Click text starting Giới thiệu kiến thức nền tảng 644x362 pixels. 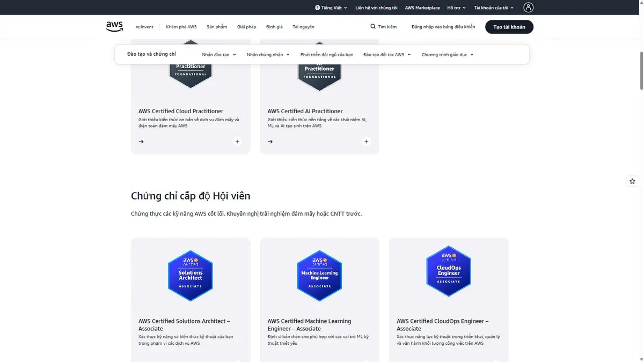pyautogui.click(x=317, y=123)
